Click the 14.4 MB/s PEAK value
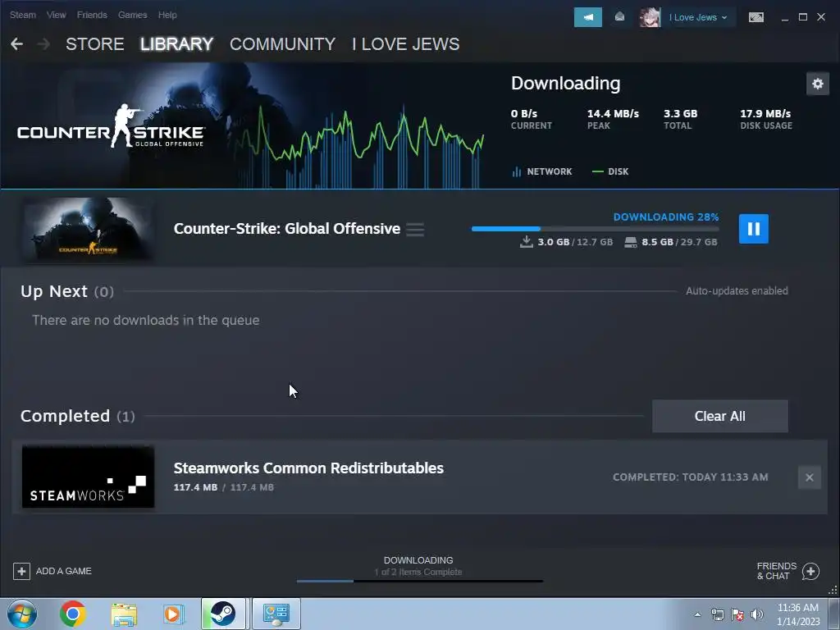This screenshot has width=840, height=630. coord(613,113)
